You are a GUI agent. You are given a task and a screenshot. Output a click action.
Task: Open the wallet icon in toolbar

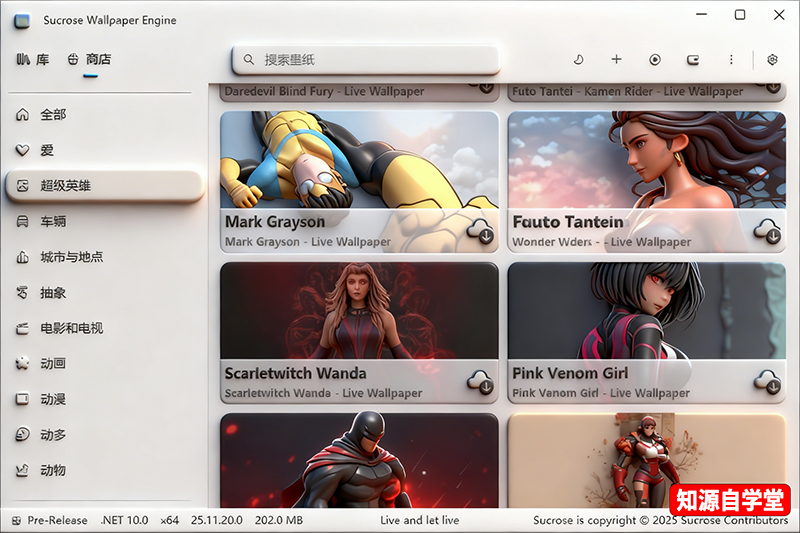[x=693, y=60]
